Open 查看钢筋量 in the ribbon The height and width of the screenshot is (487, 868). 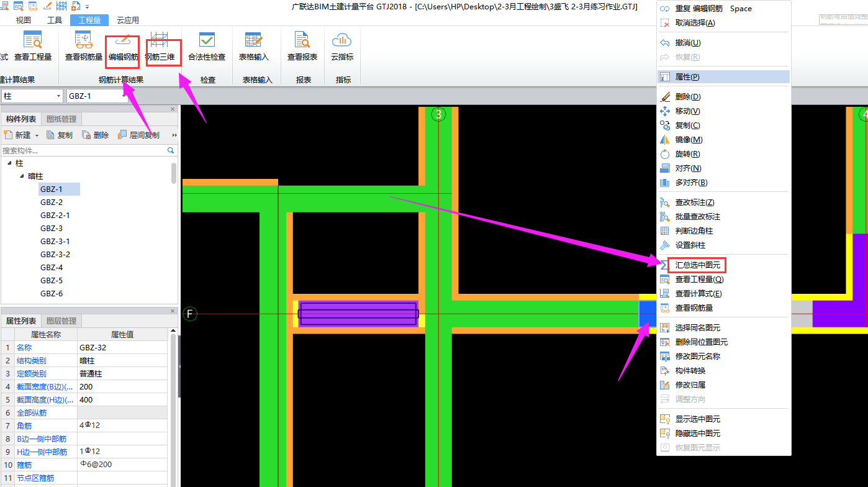coord(84,46)
